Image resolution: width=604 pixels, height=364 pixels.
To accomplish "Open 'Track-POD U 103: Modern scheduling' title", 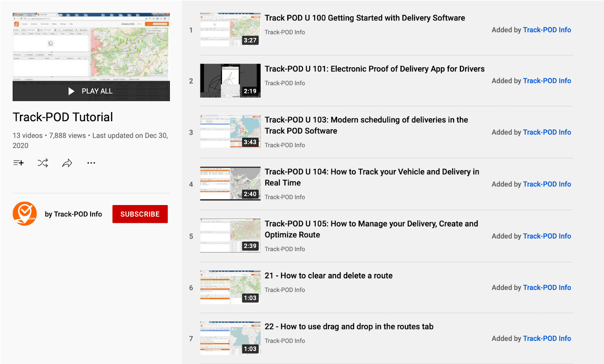I will [366, 125].
